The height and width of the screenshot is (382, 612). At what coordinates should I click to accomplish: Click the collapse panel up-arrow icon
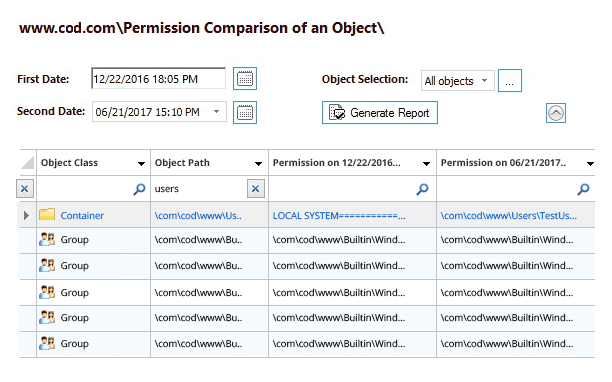click(x=556, y=113)
